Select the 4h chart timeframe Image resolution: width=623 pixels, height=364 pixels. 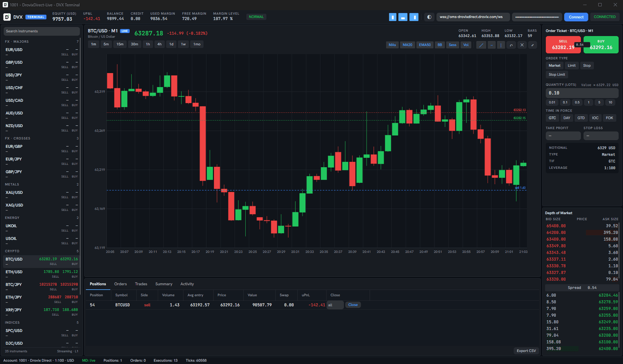point(159,44)
